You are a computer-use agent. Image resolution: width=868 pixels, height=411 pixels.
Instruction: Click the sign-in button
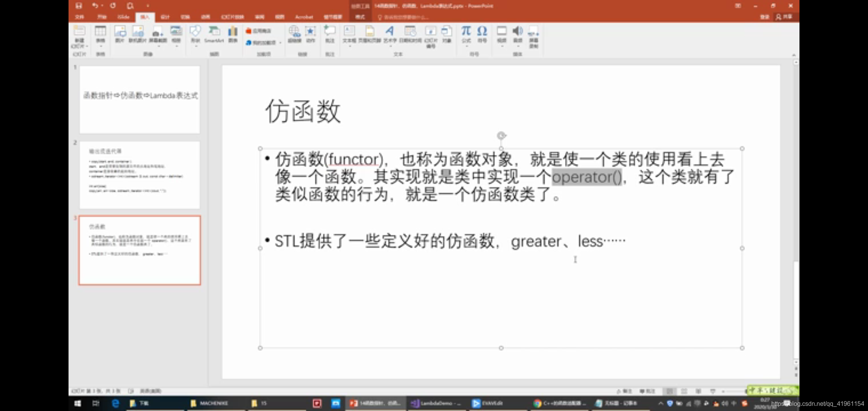tap(764, 17)
